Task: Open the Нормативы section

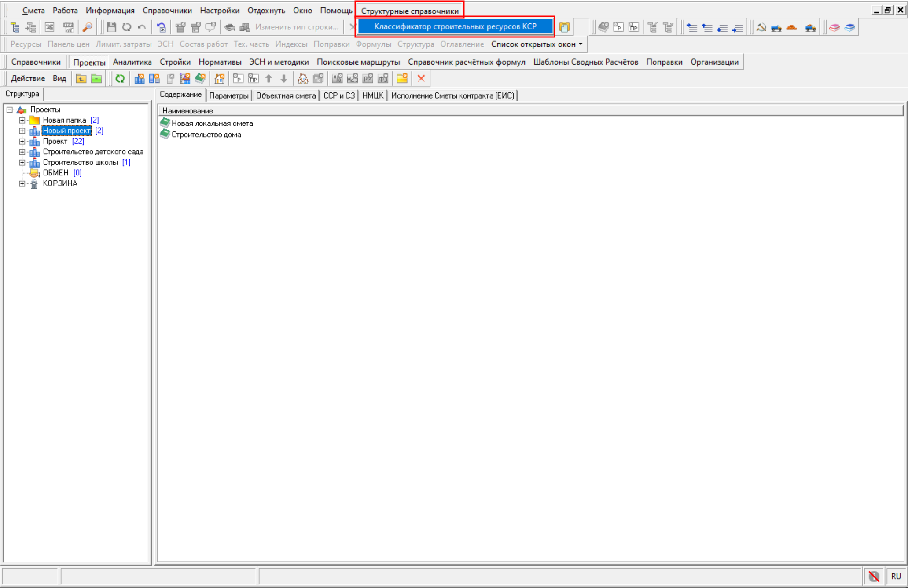Action: point(220,62)
